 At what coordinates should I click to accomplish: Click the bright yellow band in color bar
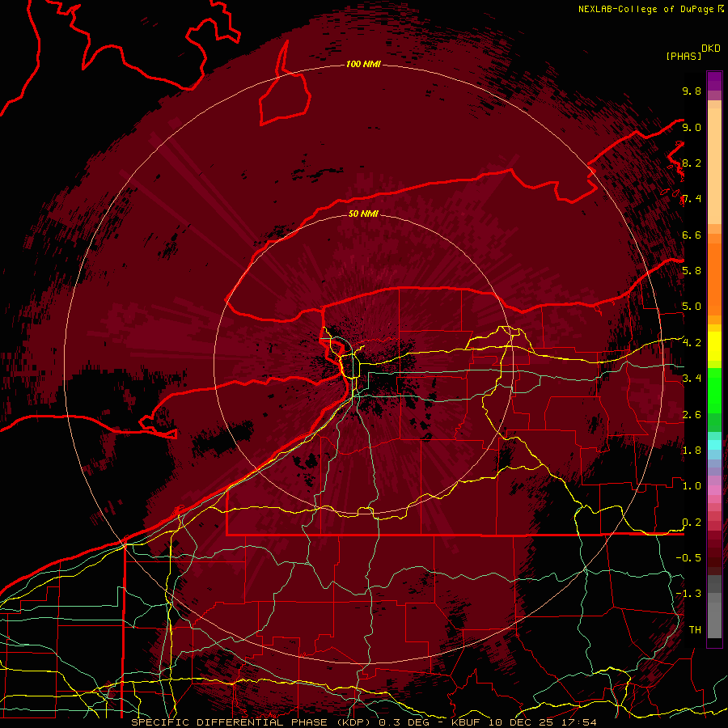click(714, 346)
